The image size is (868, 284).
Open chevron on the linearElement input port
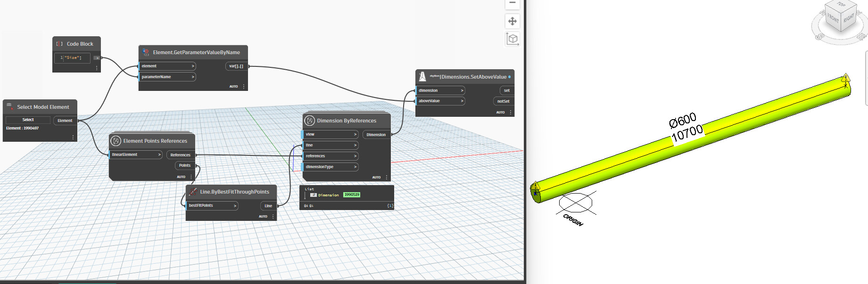coord(159,155)
